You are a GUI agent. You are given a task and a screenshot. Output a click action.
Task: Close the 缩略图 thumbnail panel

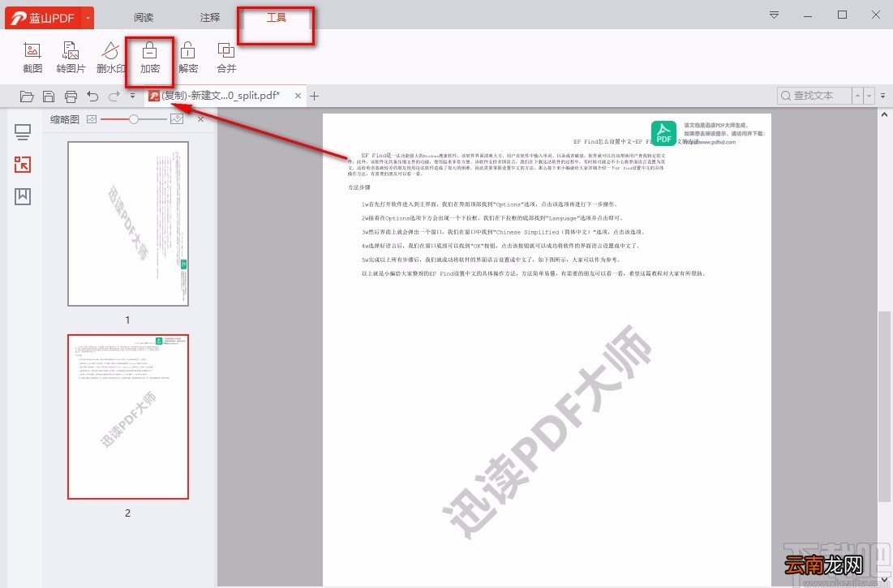(x=200, y=119)
